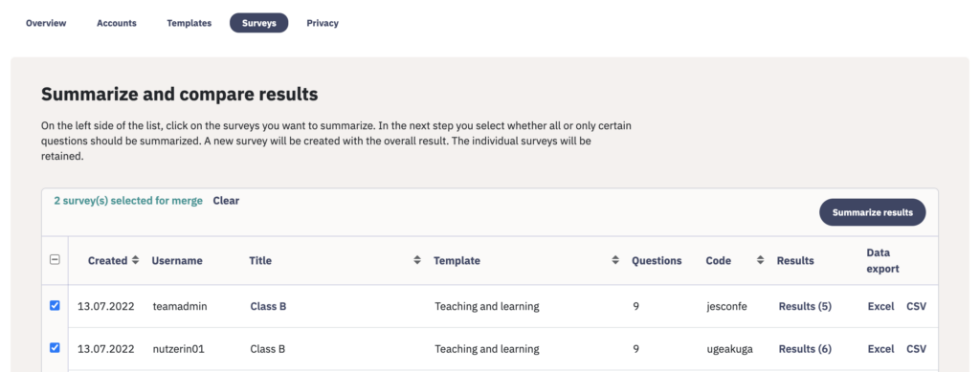The height and width of the screenshot is (372, 980).
Task: Click the Data export column header
Action: [x=882, y=261]
